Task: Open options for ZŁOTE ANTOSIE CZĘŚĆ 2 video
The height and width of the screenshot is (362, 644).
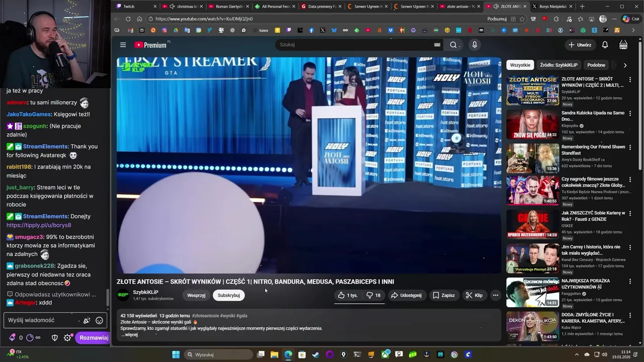Action: click(x=630, y=79)
